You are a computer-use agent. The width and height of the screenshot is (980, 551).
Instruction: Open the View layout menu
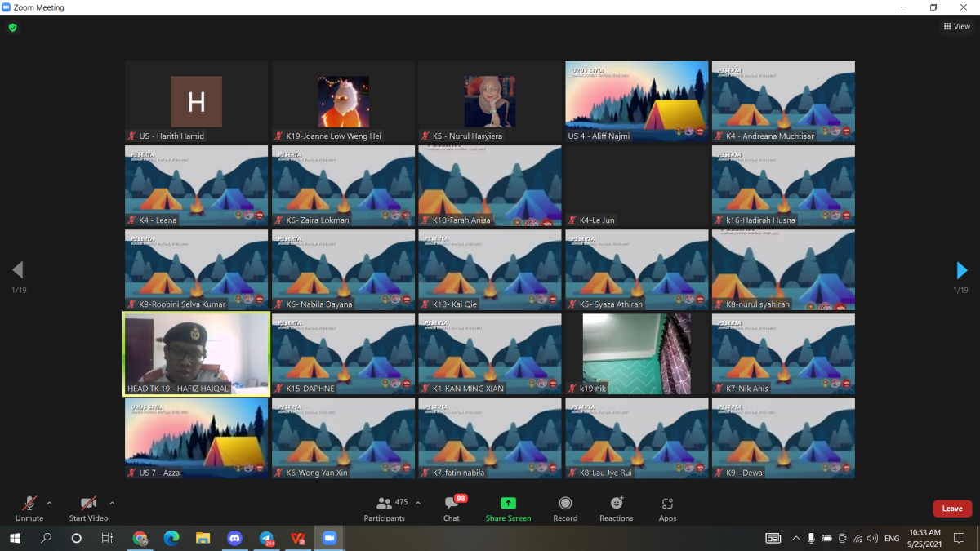pyautogui.click(x=956, y=27)
